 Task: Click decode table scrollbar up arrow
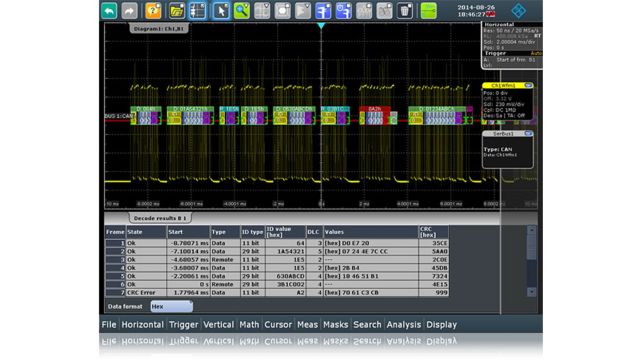coord(531,230)
